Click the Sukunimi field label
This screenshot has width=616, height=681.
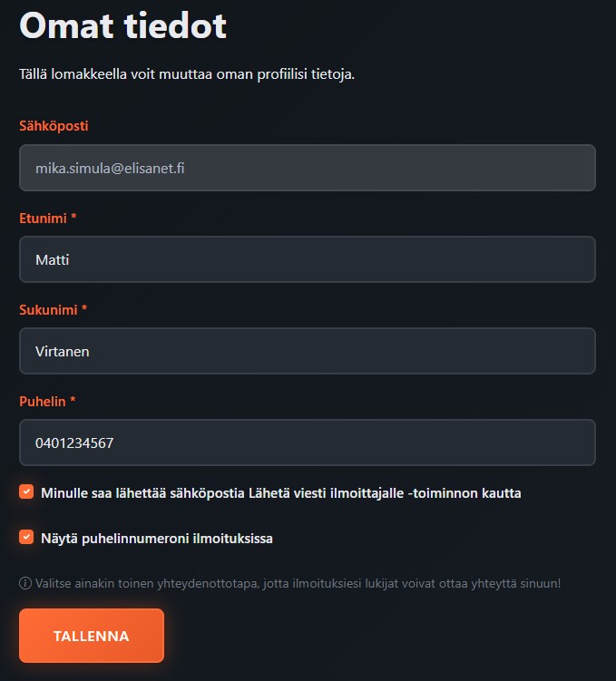(x=49, y=309)
